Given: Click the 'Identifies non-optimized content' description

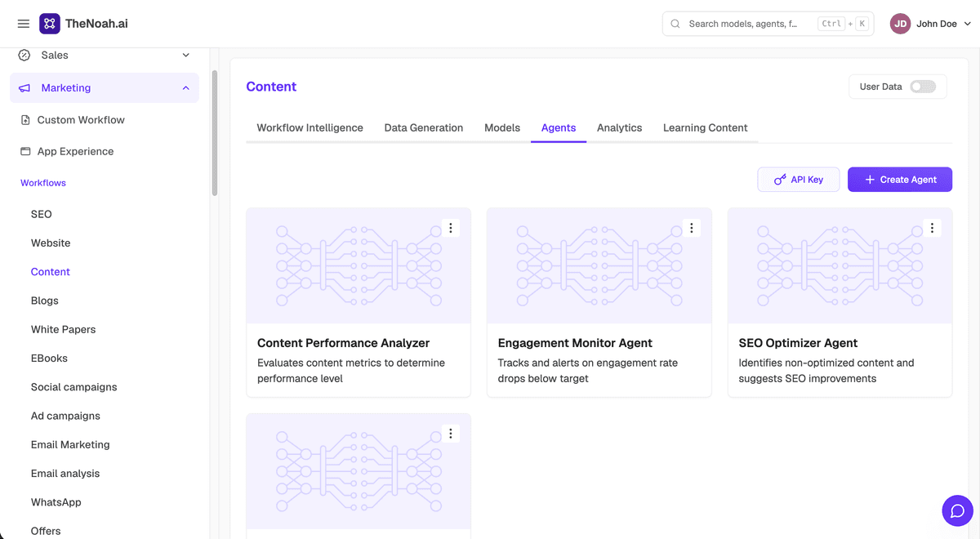Looking at the screenshot, I should click(x=826, y=371).
